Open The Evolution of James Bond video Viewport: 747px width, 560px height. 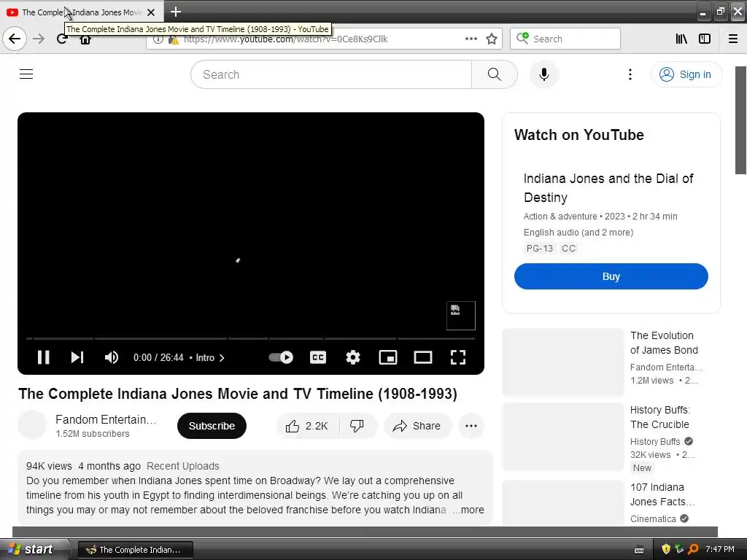tap(664, 343)
